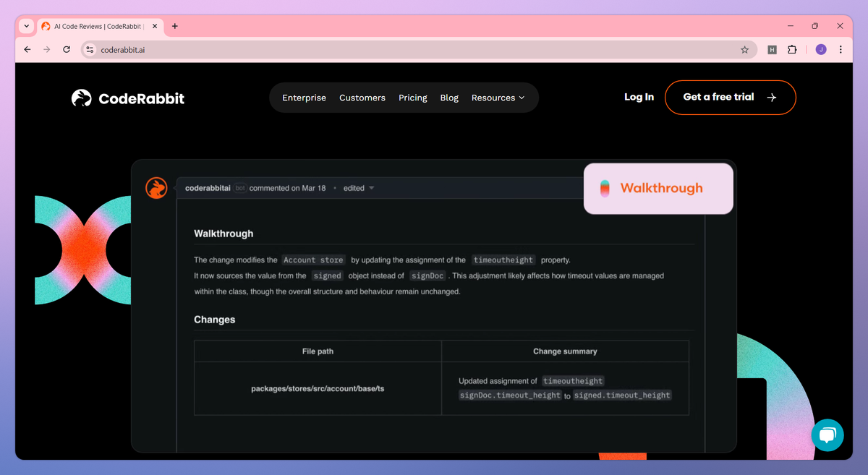Image resolution: width=868 pixels, height=475 pixels.
Task: Open tab search dropdown arrow
Action: pyautogui.click(x=27, y=26)
